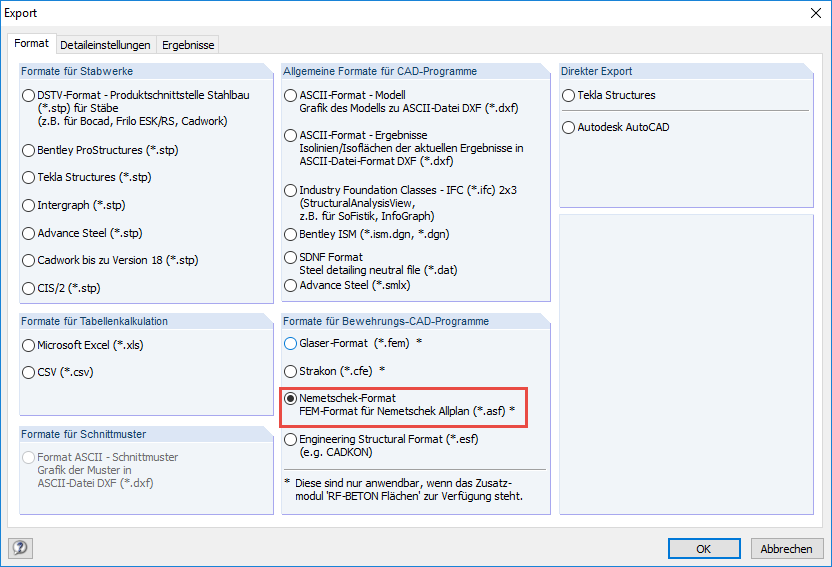The image size is (832, 567).
Task: Choose CSV (*.csv) format option
Action: click(x=29, y=372)
